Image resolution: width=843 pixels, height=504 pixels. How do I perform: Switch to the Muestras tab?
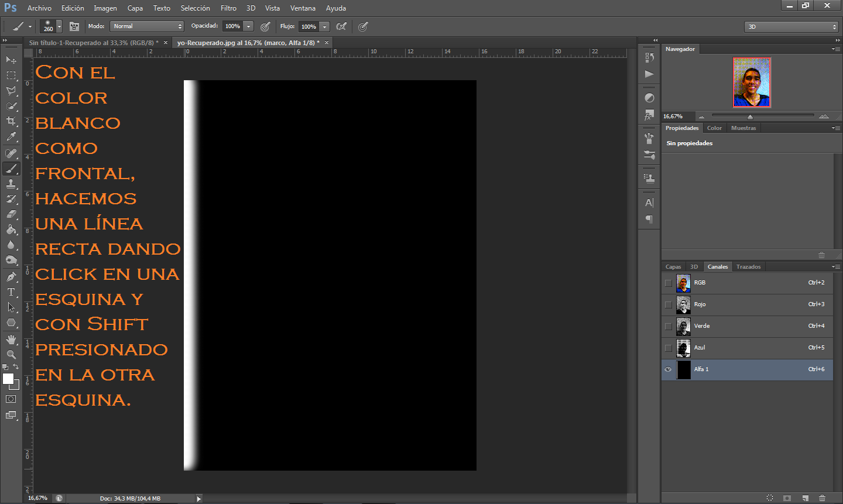(x=743, y=128)
